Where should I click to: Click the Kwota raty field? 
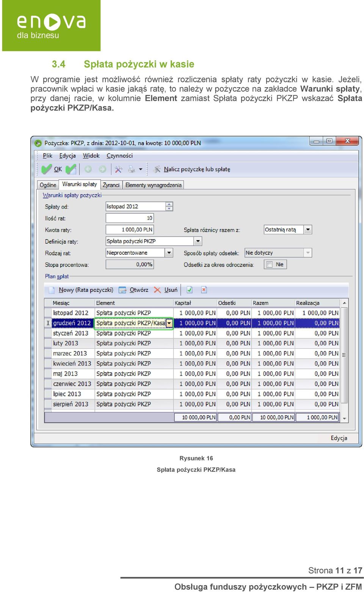point(130,230)
